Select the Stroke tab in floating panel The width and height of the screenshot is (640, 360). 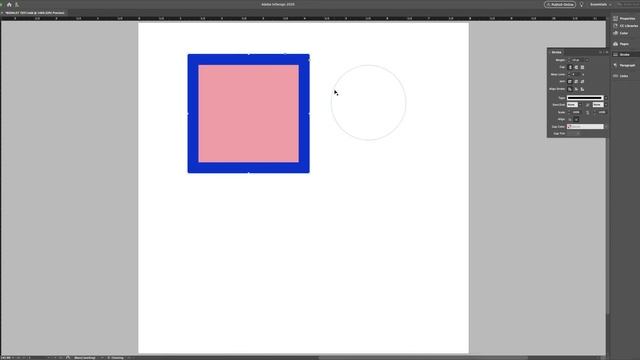coord(556,52)
